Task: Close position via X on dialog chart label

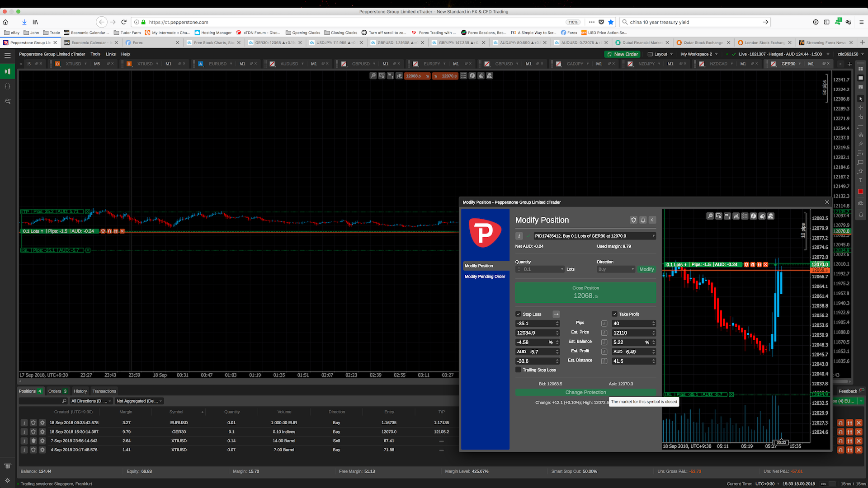Action: [x=765, y=264]
